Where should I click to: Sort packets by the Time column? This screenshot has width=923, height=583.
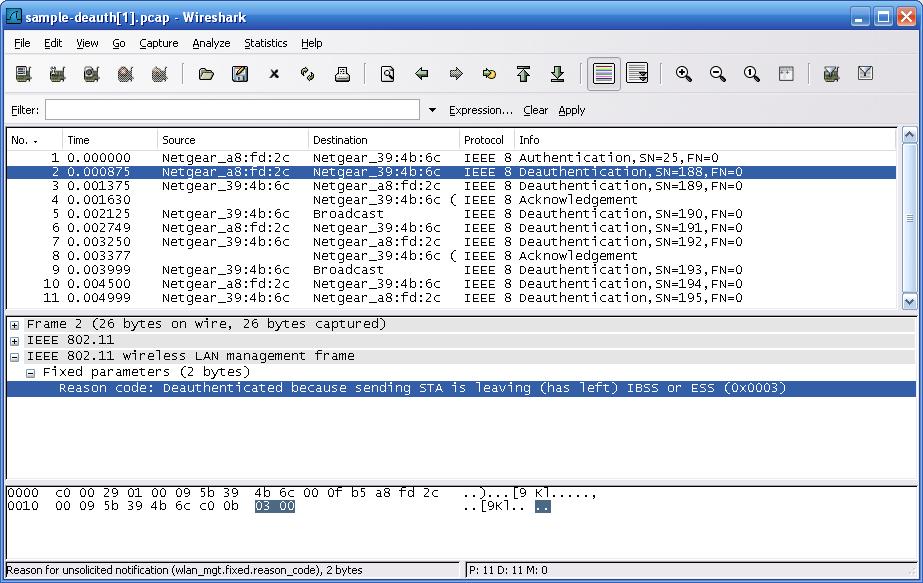click(x=110, y=140)
